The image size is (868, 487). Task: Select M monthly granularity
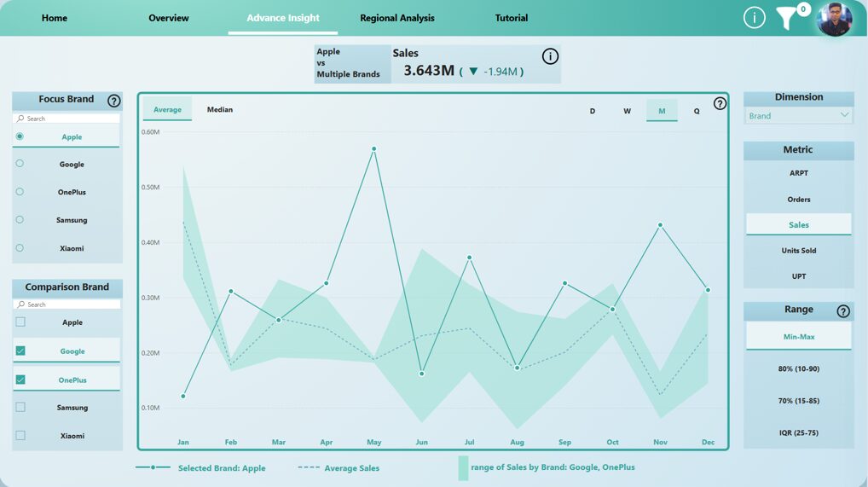[662, 111]
